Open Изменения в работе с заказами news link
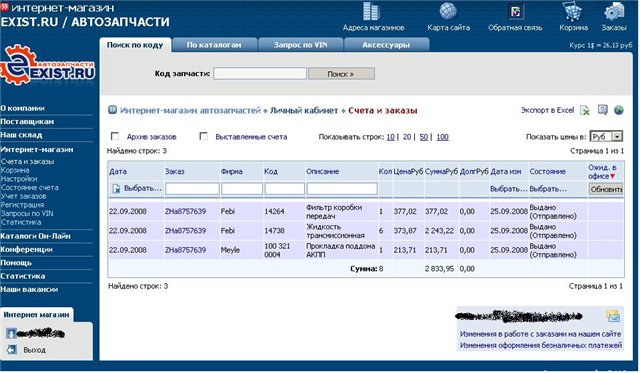The width and height of the screenshot is (640, 373). [x=540, y=334]
